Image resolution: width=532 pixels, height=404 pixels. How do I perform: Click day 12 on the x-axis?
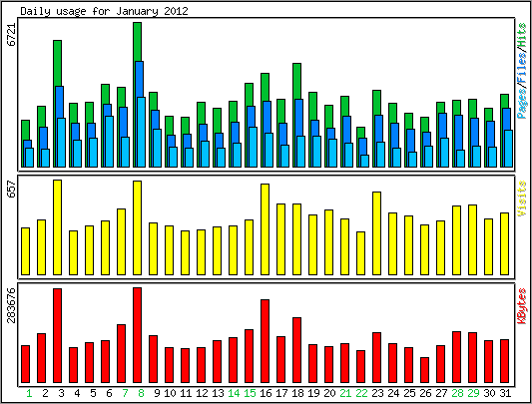coord(202,393)
